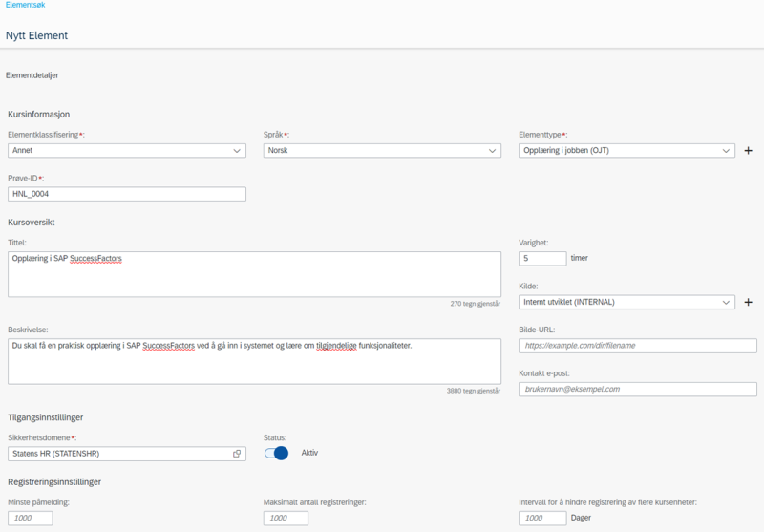Click the Minste påmelding input field

click(x=31, y=518)
